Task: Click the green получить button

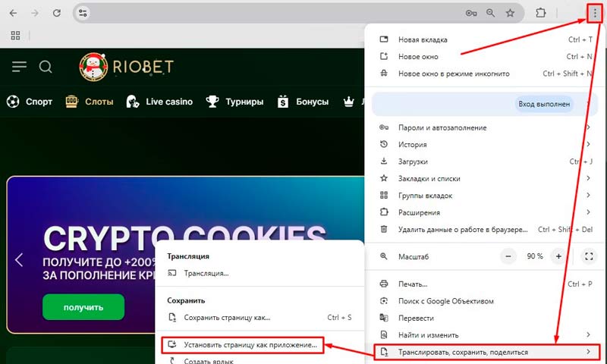Action: coord(83,307)
